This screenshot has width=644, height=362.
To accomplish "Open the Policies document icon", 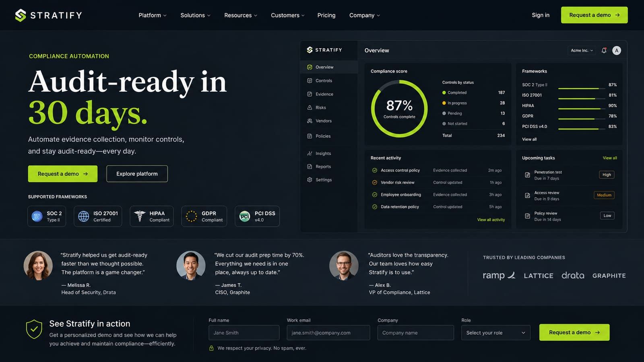I will coord(310,136).
